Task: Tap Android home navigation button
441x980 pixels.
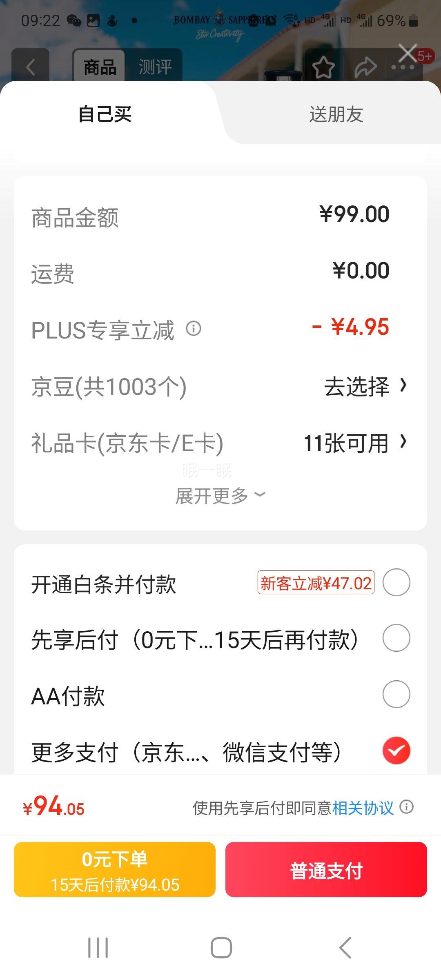Action: tap(221, 947)
